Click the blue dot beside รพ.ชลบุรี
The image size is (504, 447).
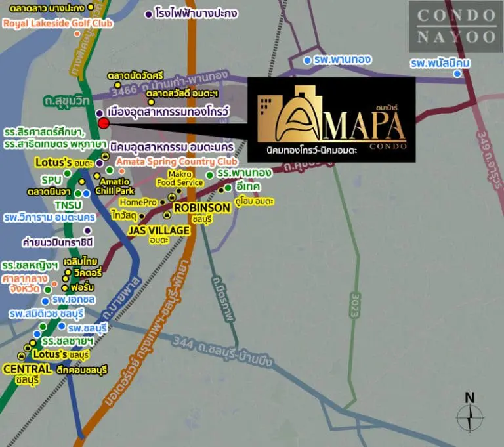tap(62, 326)
